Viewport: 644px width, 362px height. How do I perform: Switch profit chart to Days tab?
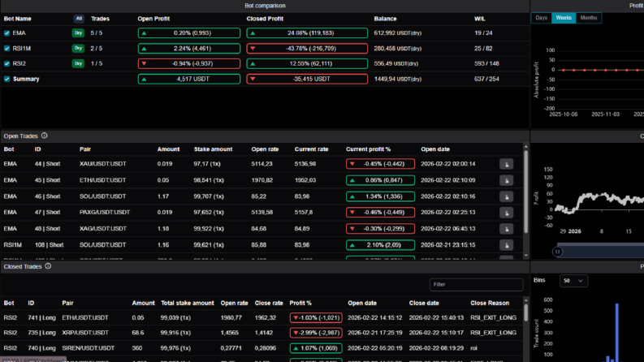tap(542, 18)
